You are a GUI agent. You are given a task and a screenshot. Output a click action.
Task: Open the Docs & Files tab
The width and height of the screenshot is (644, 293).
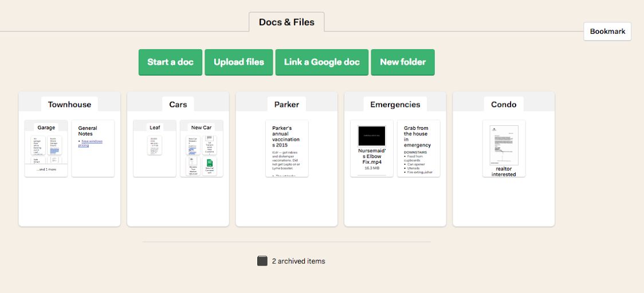click(286, 22)
